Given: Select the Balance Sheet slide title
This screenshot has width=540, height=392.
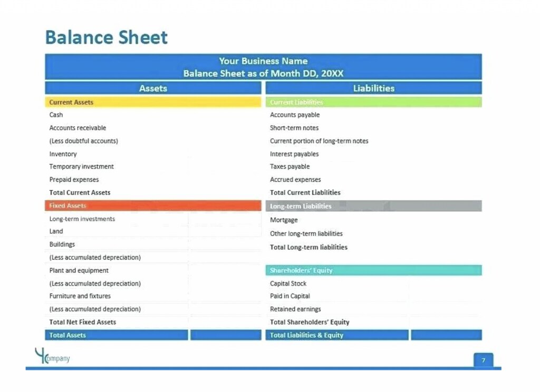Looking at the screenshot, I should [107, 37].
